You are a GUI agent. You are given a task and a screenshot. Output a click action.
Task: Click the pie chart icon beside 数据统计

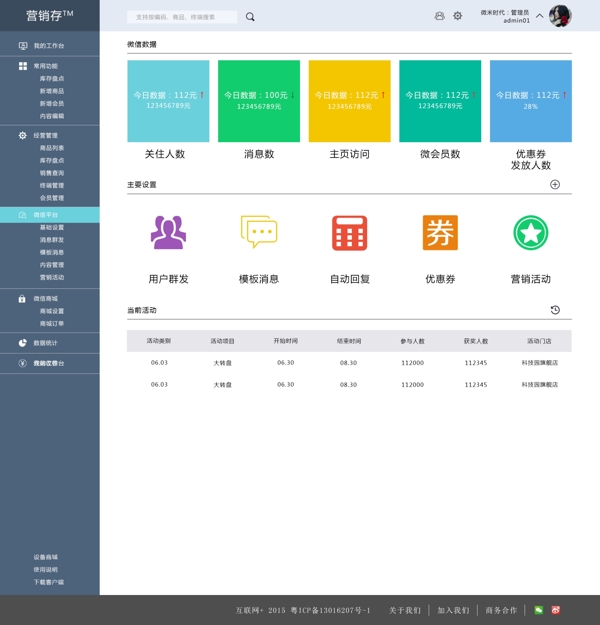pos(23,343)
